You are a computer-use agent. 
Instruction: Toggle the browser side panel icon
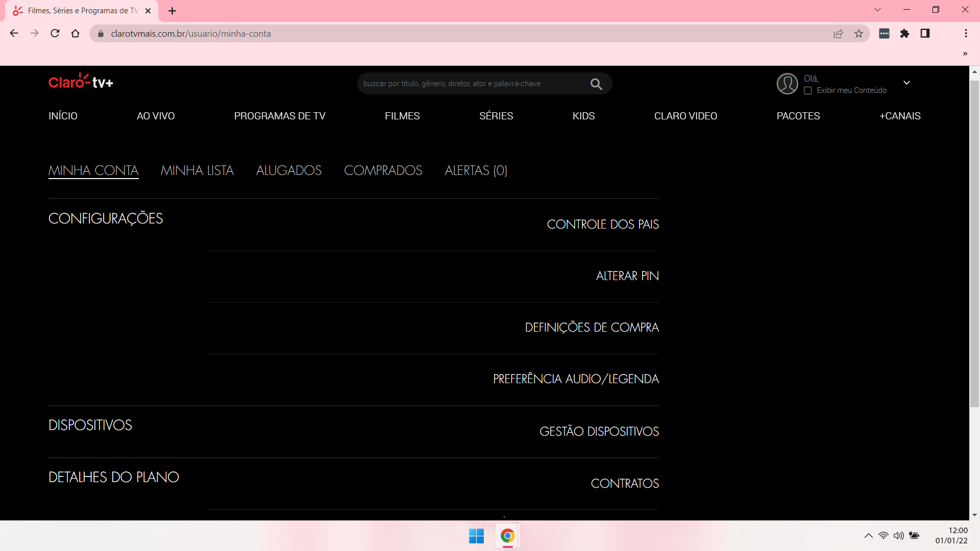[x=925, y=34]
